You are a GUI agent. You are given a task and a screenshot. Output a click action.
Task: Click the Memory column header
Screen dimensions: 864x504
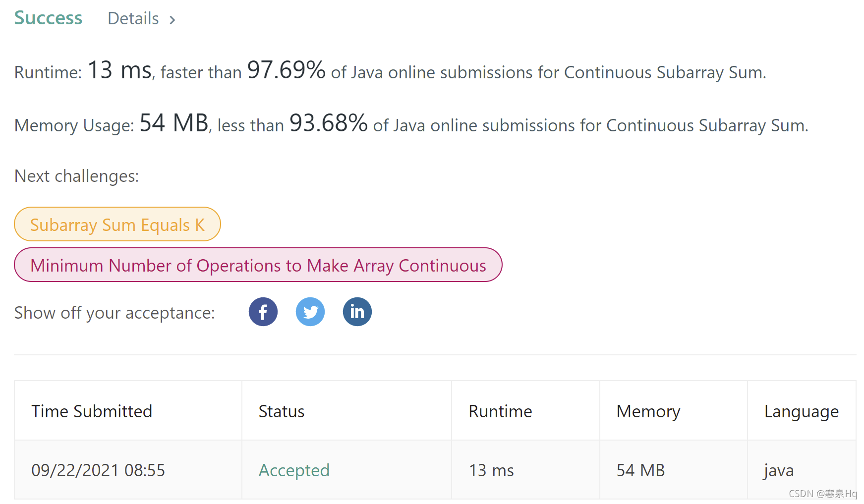pyautogui.click(x=648, y=411)
